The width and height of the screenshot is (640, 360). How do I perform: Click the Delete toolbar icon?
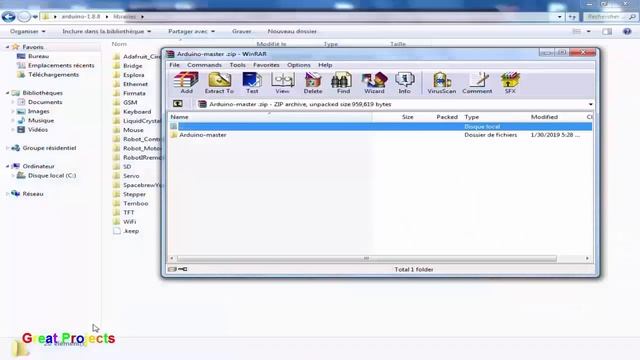313,82
